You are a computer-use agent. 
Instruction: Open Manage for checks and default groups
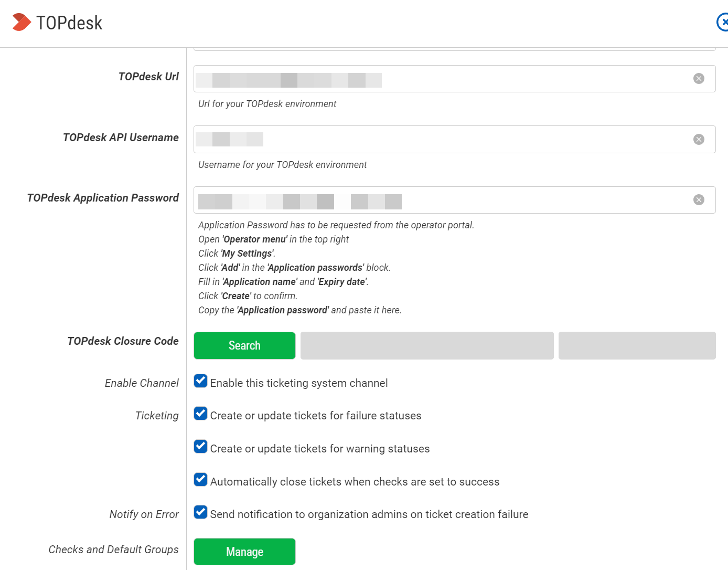click(x=244, y=552)
